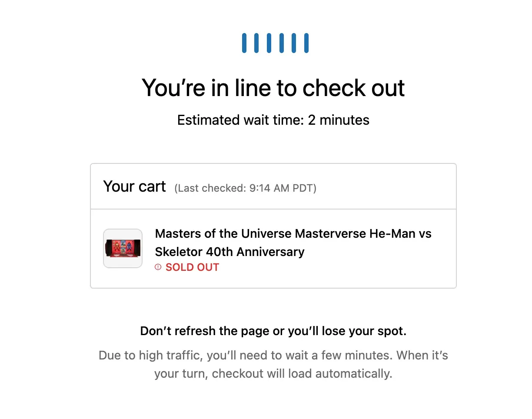Click the last (rightmost) blue loading bar
Image resolution: width=532 pixels, height=419 pixels.
(x=306, y=43)
